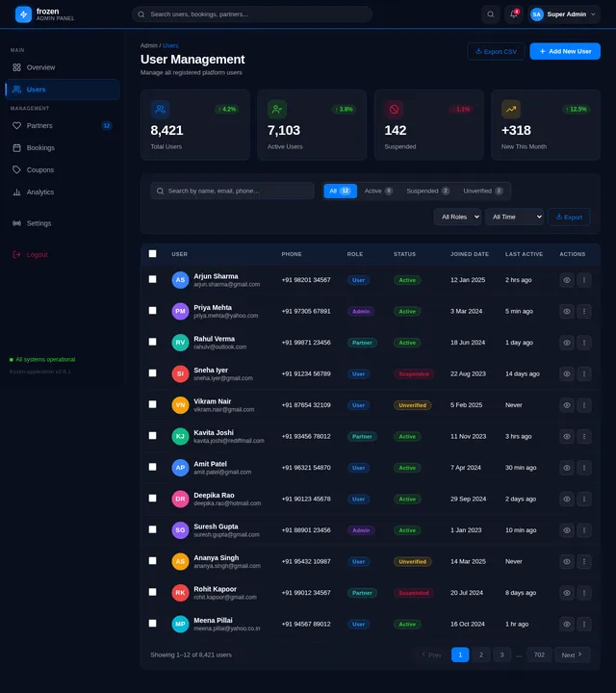Click the frozen logo icon

coord(23,14)
